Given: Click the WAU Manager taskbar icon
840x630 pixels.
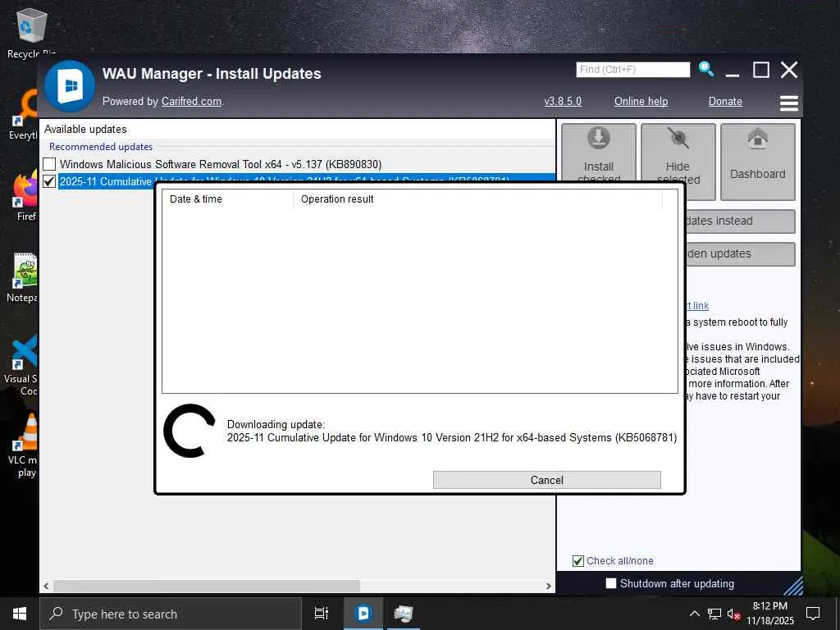Looking at the screenshot, I should click(x=363, y=614).
